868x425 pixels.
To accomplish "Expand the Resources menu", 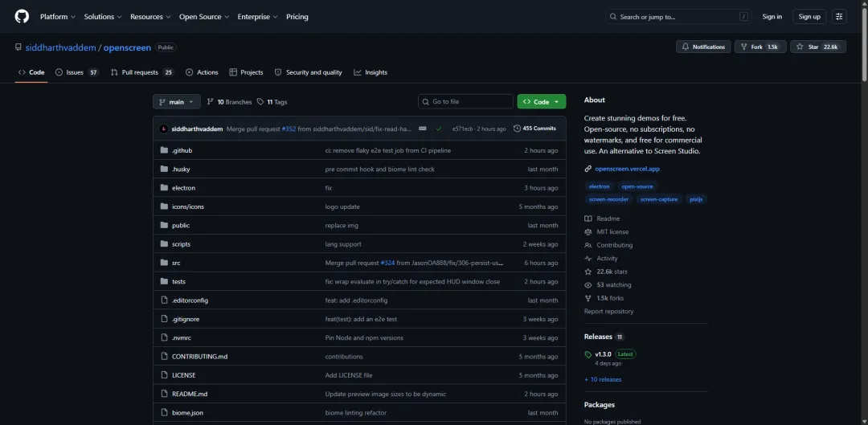I will [x=150, y=17].
